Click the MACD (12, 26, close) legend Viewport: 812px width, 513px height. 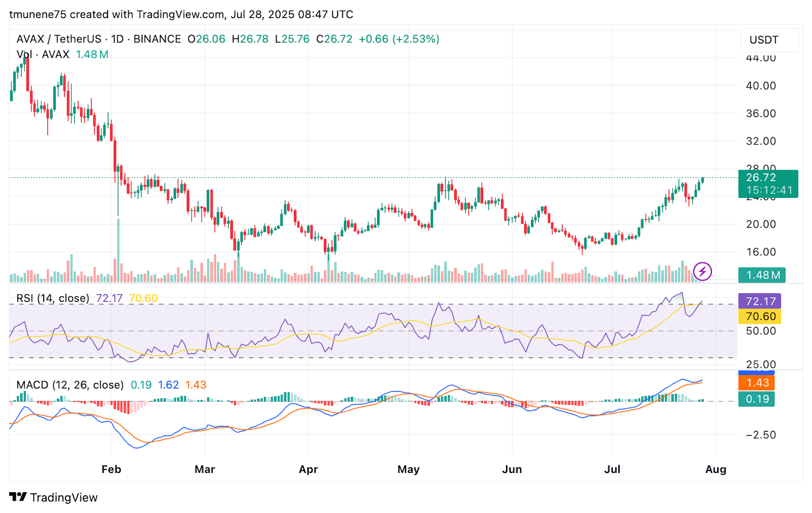[x=70, y=385]
